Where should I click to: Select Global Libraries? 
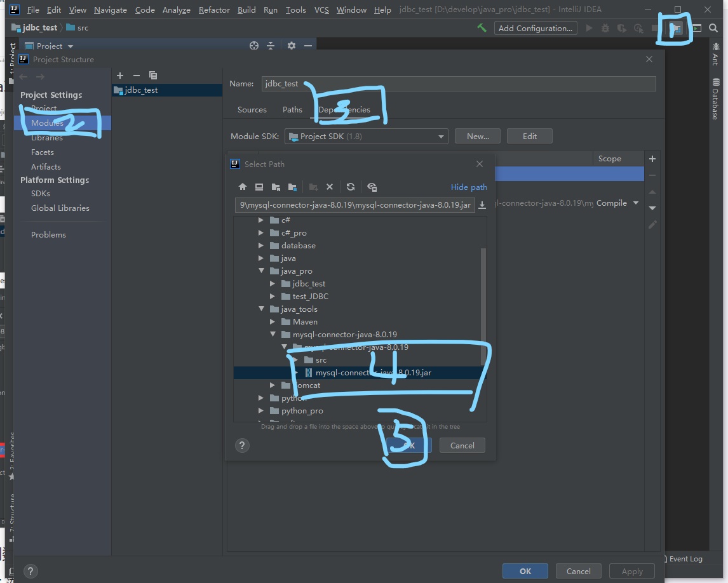(60, 208)
